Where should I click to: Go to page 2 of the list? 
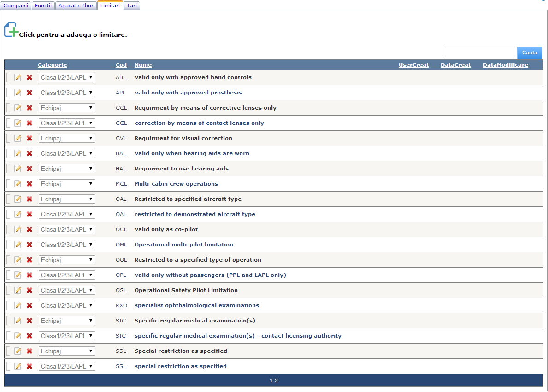point(276,380)
